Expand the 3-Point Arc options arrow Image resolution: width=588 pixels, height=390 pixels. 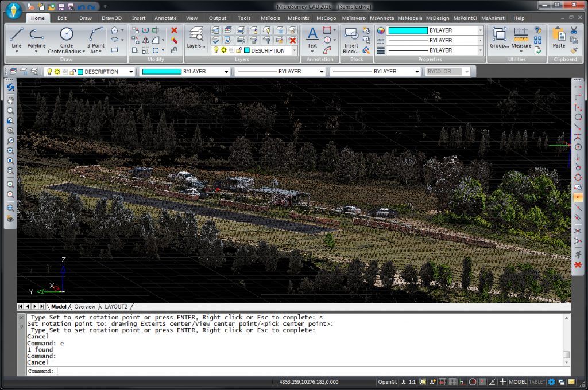100,52
